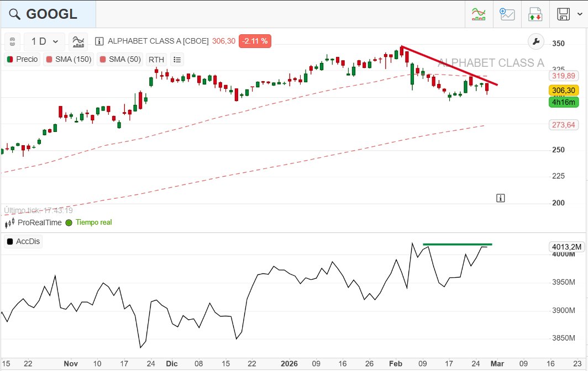The height and width of the screenshot is (371, 588).
Task: Click the Tiempo real label
Action: click(x=94, y=222)
